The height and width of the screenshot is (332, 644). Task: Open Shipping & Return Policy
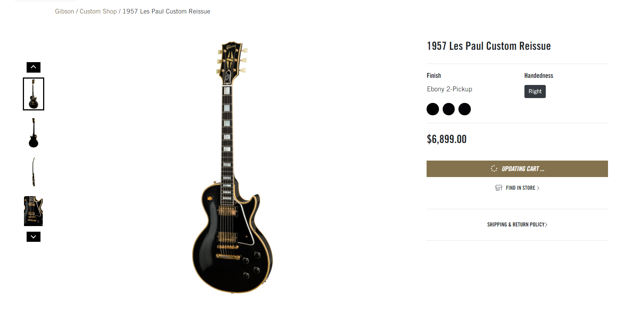[517, 225]
